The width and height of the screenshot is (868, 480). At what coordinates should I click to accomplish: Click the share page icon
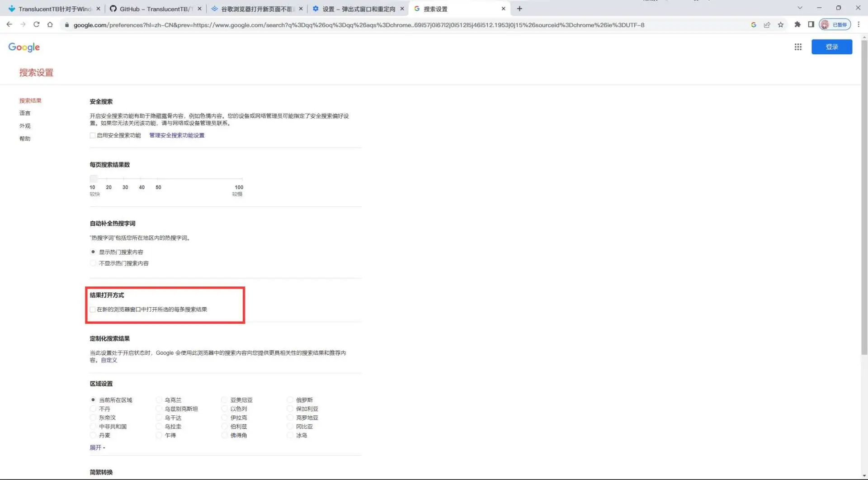pos(767,25)
